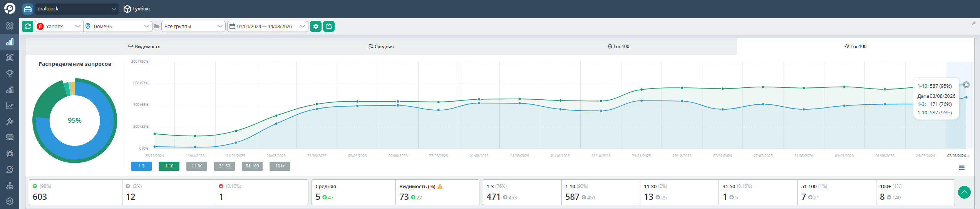The height and width of the screenshot is (209, 980).
Task: Click the green refresh icon button
Action: pos(28,26)
